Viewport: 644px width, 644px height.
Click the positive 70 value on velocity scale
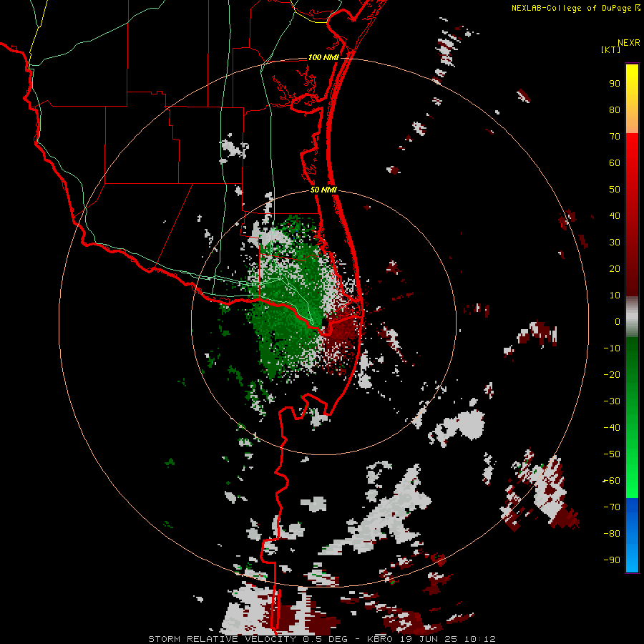tap(615, 137)
